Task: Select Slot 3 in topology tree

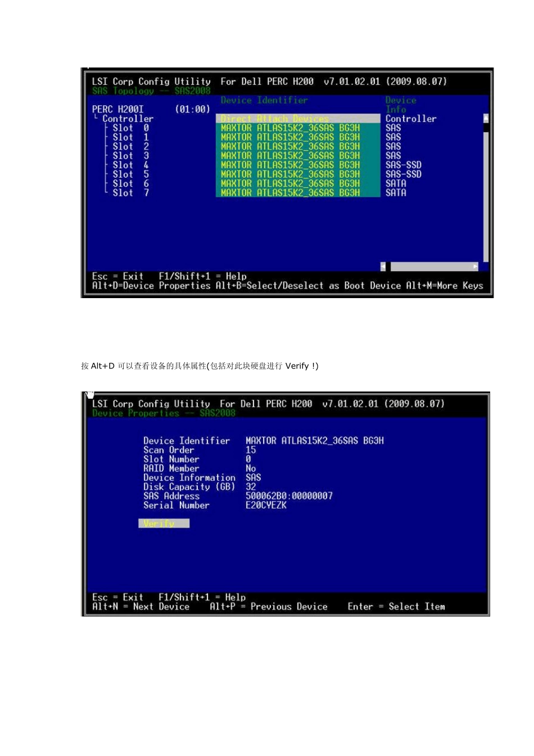Action: [130, 156]
